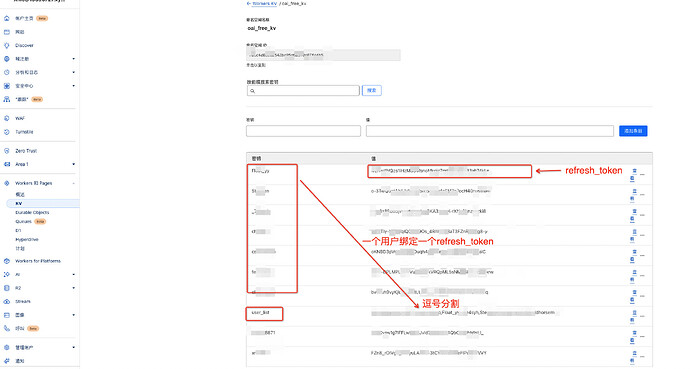Expand the analytics and logs menu arrow
690x369 pixels.
tap(73, 72)
